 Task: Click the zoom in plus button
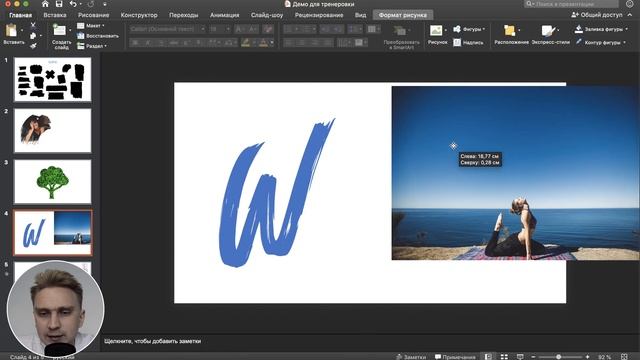pos(588,357)
